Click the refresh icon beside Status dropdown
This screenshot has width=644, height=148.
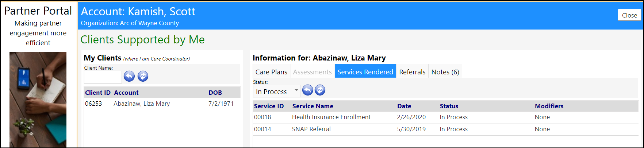pyautogui.click(x=320, y=90)
